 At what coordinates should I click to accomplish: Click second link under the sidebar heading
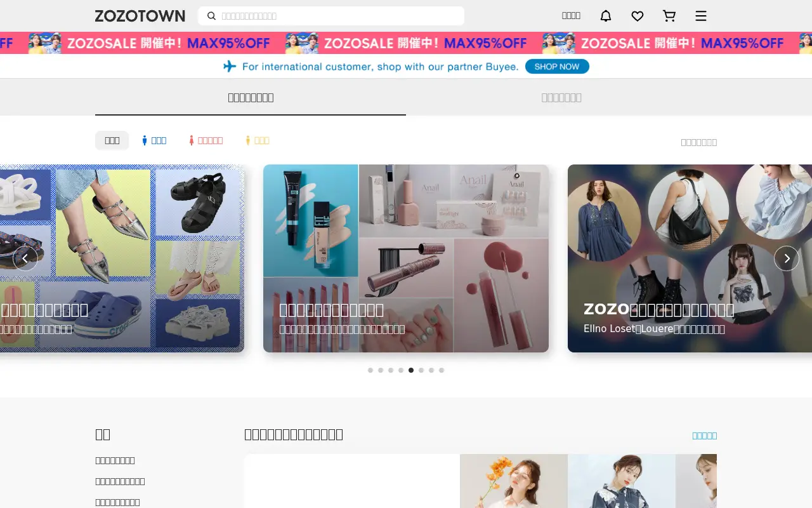tap(120, 481)
